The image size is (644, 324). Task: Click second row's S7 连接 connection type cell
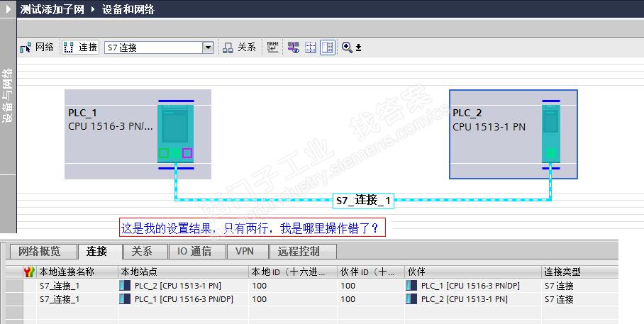tap(579, 299)
